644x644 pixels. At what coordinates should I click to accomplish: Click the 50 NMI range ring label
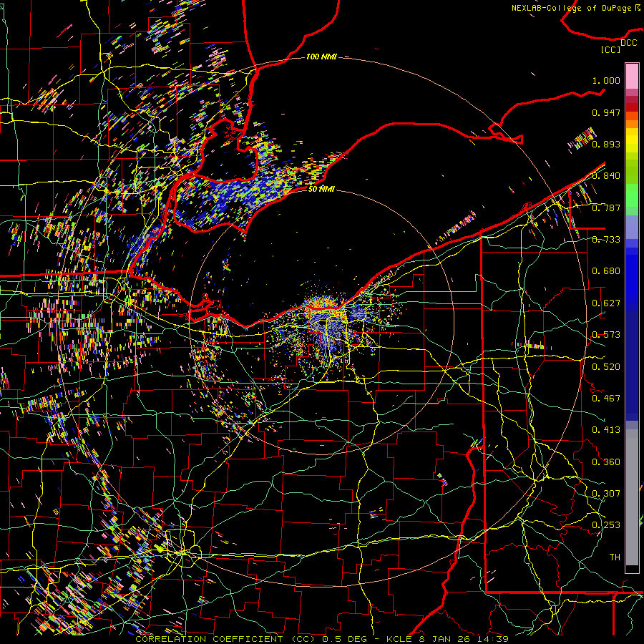321,189
